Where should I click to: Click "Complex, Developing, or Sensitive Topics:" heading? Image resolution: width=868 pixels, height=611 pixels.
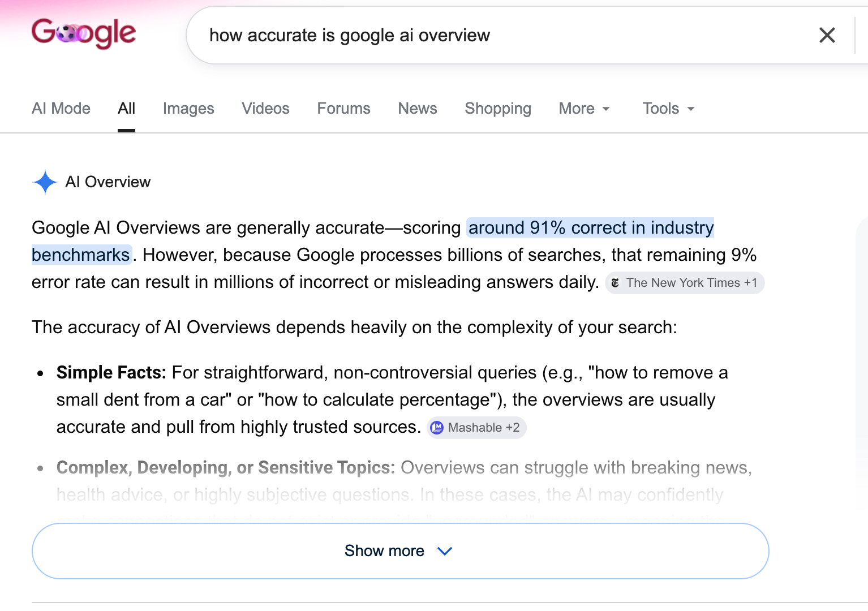tap(226, 467)
